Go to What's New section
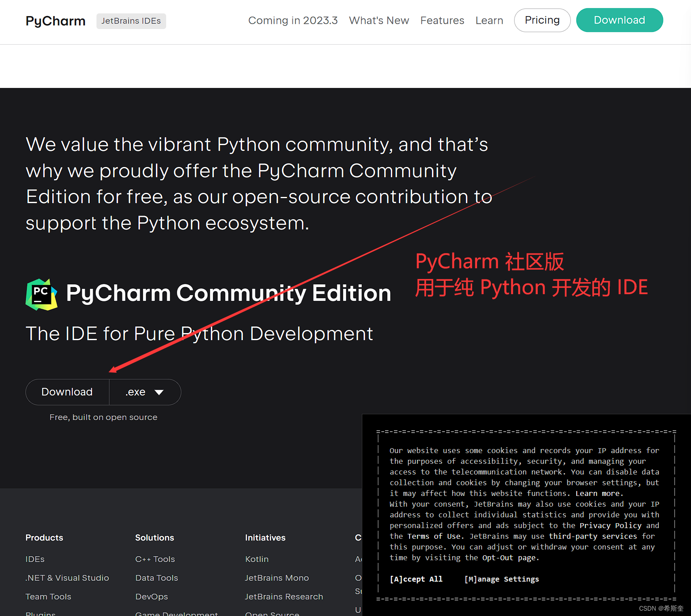Image resolution: width=691 pixels, height=616 pixels. 379,21
